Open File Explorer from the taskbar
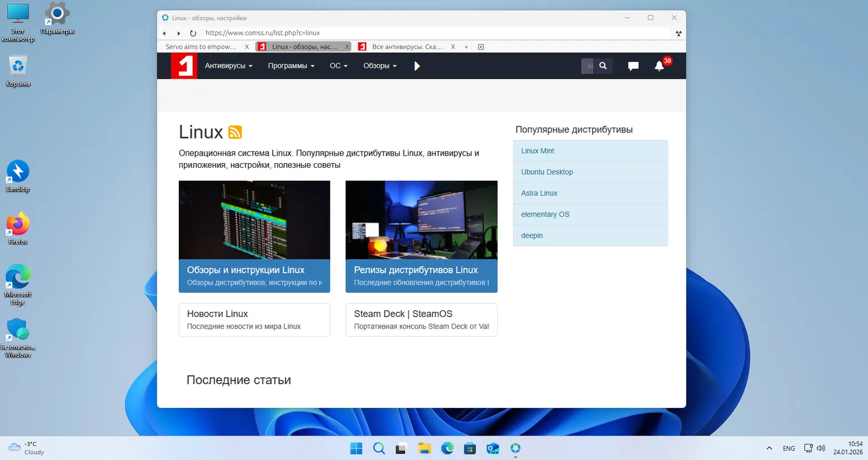The height and width of the screenshot is (460, 868). pyautogui.click(x=425, y=448)
